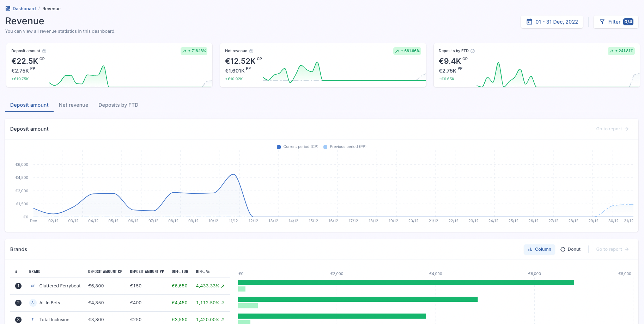Click the funnel Filter icon

click(x=602, y=22)
